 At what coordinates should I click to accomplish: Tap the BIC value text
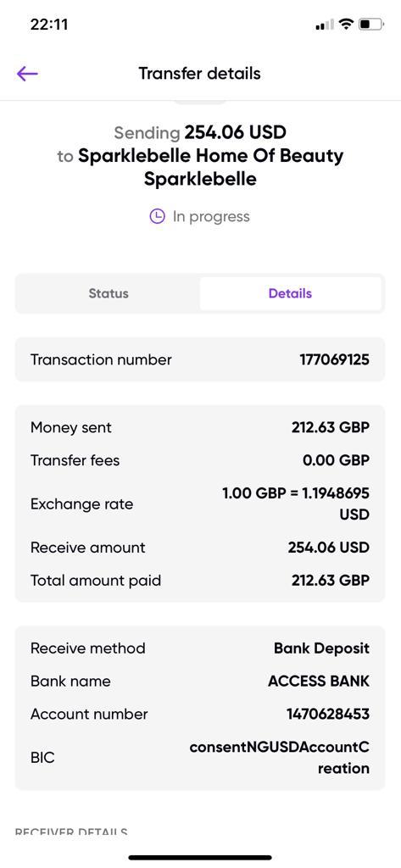click(x=279, y=758)
